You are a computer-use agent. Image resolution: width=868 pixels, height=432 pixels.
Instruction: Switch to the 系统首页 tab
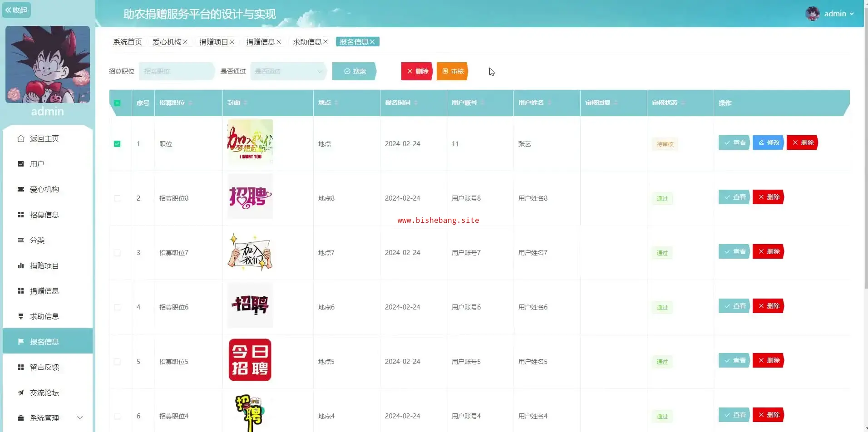(128, 42)
